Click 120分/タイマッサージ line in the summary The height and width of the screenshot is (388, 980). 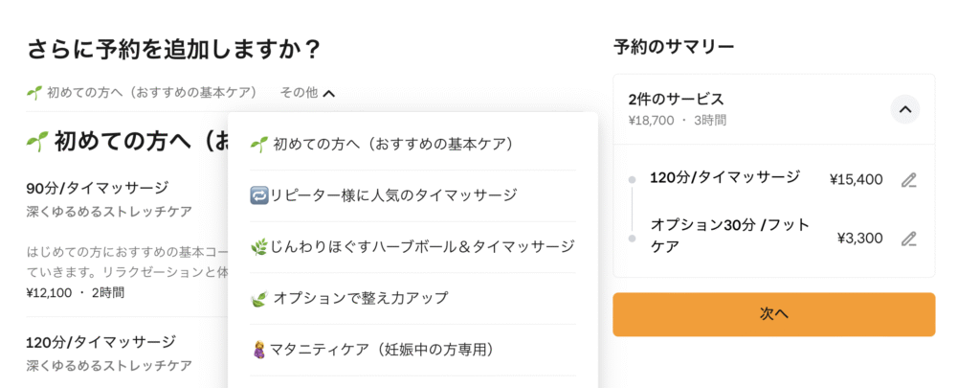tap(724, 178)
